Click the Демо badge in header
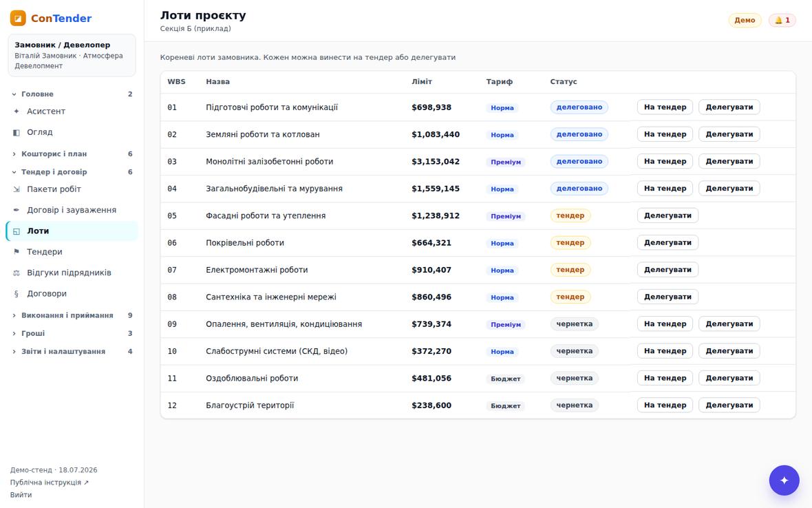Image resolution: width=812 pixels, height=508 pixels. point(745,20)
